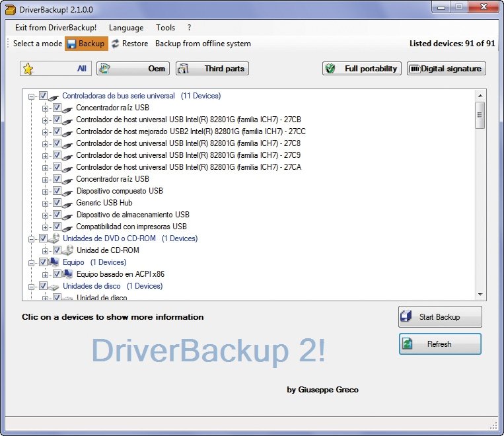Expand the 27C8 USB controller node
The image size is (504, 436).
tap(45, 144)
